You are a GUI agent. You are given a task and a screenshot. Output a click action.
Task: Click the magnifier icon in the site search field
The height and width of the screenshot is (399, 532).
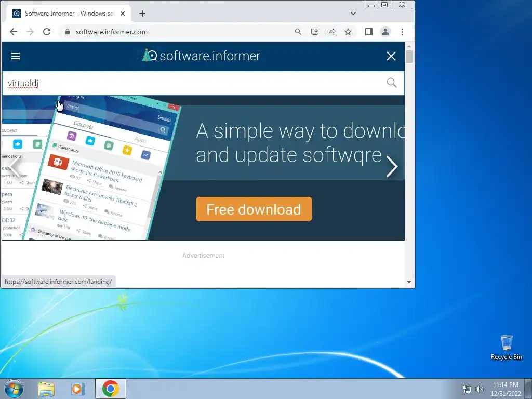point(392,83)
